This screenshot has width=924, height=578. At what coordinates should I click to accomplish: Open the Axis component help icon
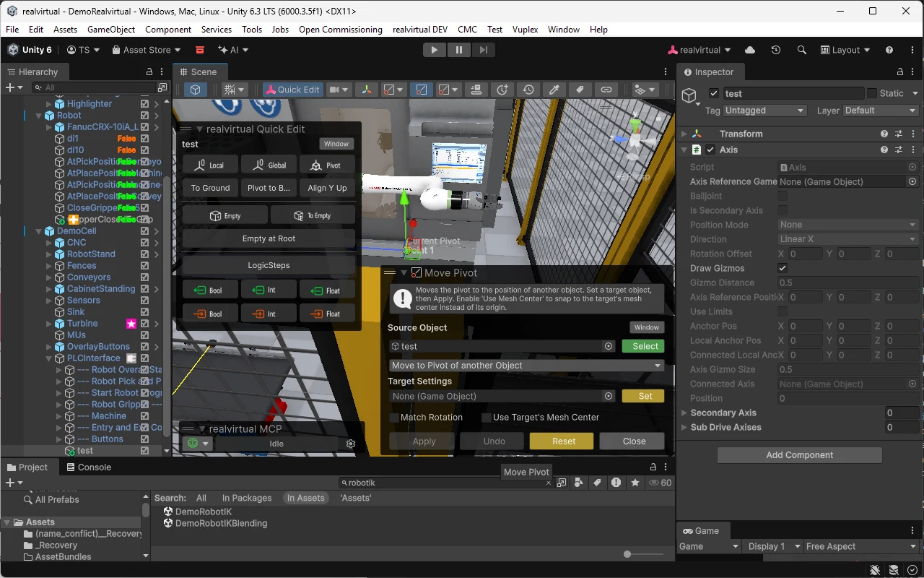(884, 150)
